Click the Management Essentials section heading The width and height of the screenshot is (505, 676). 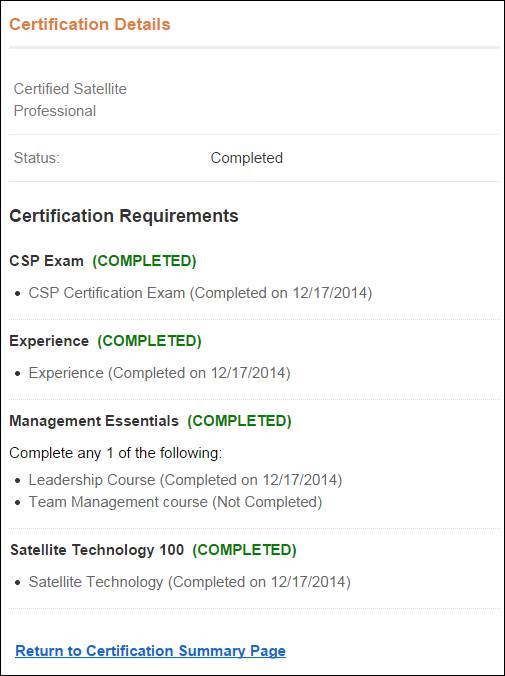click(x=94, y=421)
